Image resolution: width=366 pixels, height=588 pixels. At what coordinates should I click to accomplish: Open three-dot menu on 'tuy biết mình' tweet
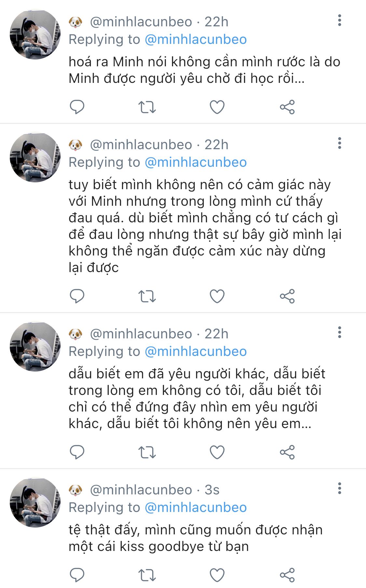[x=340, y=143]
